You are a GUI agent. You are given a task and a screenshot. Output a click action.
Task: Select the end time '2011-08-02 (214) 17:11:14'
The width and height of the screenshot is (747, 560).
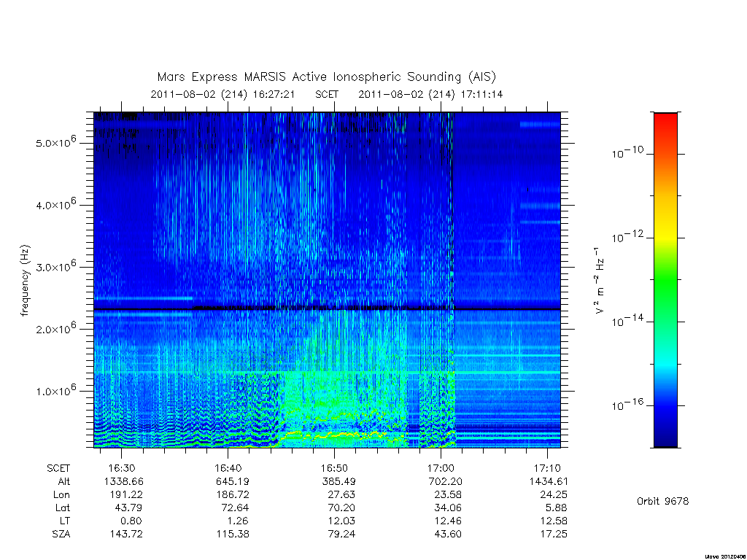(x=430, y=94)
